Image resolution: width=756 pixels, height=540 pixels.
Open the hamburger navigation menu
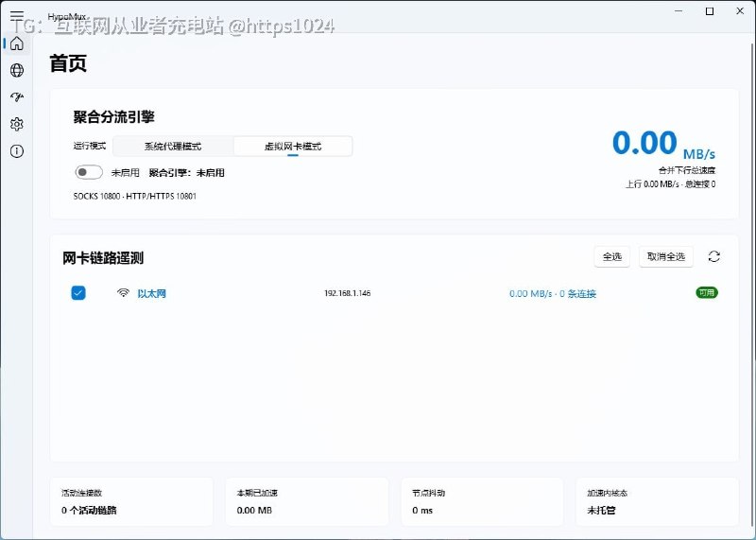click(17, 16)
